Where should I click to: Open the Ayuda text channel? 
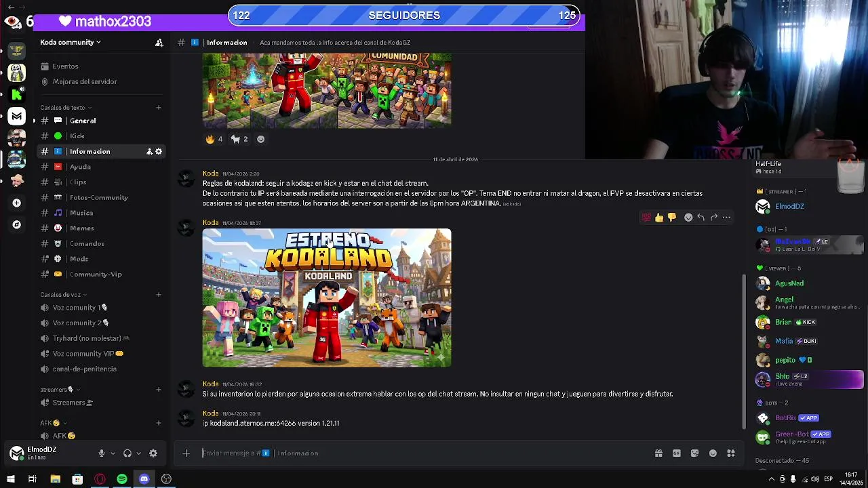click(x=79, y=167)
